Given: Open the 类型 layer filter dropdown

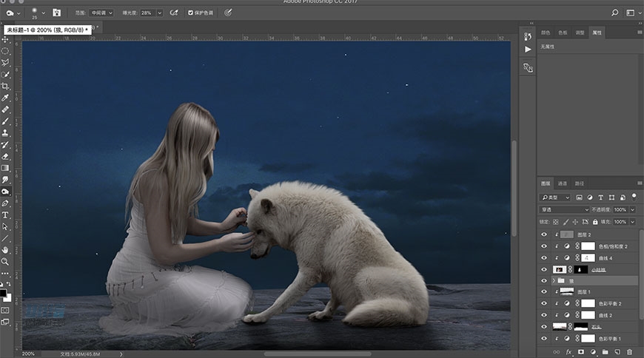Looking at the screenshot, I should click(555, 197).
